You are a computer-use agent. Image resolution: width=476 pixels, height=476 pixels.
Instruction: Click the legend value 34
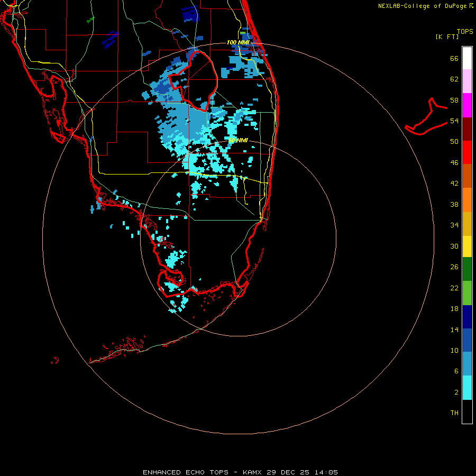[x=454, y=225]
